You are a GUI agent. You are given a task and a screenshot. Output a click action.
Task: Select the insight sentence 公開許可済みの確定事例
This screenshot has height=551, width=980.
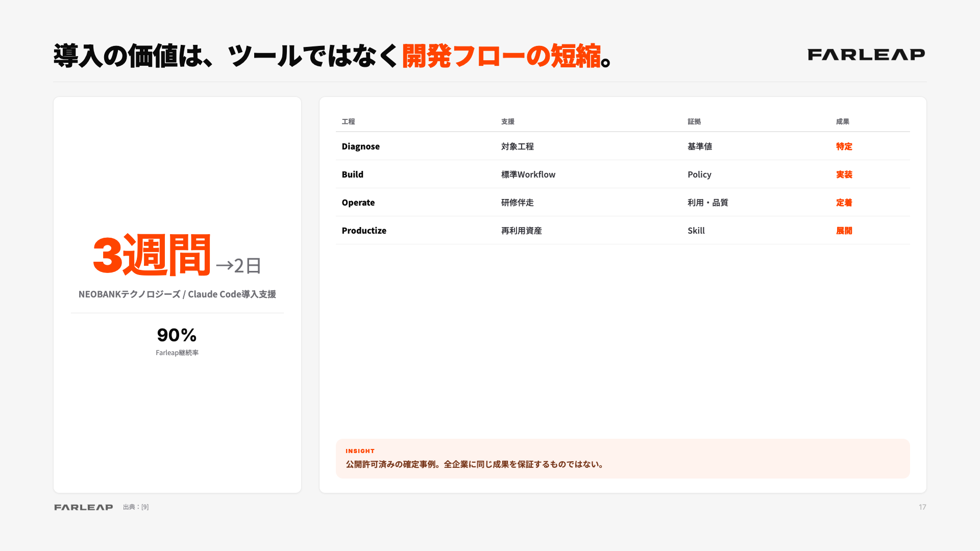point(475,464)
